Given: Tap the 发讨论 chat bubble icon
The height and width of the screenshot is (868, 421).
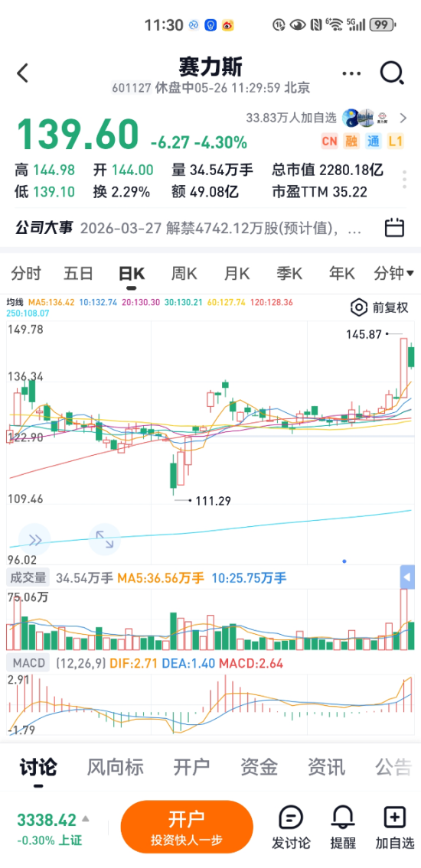Looking at the screenshot, I should coord(291,818).
